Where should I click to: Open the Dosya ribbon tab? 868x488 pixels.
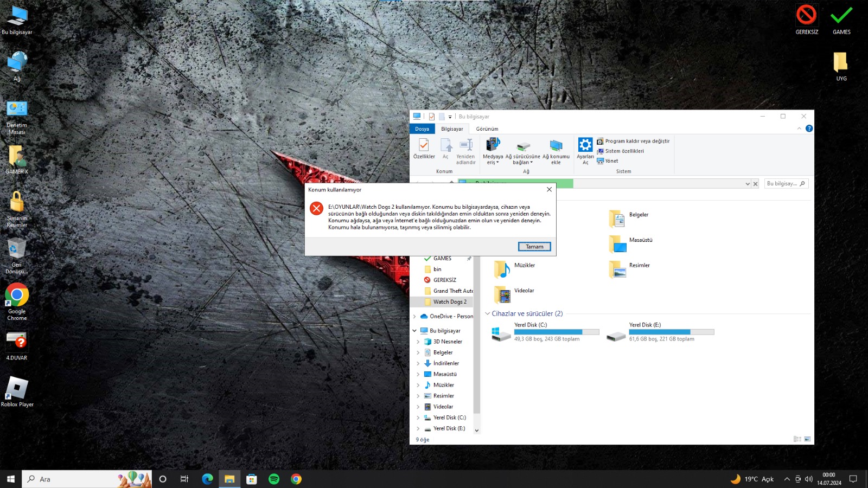(x=422, y=129)
